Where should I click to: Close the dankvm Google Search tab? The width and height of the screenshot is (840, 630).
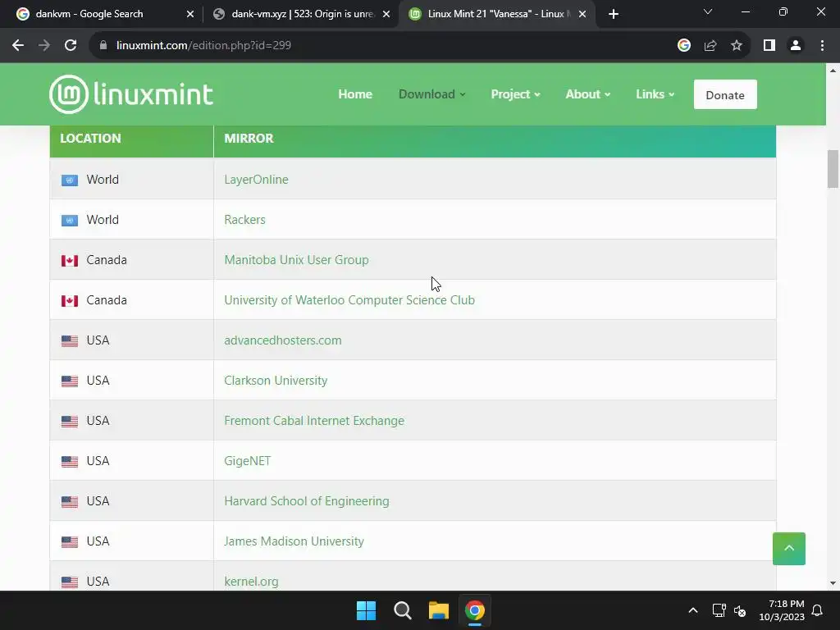pos(190,14)
